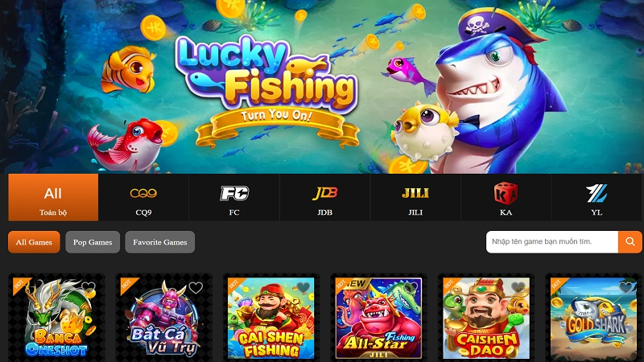Toggle heart on Bắt Cá Vũ Trụ game

196,287
